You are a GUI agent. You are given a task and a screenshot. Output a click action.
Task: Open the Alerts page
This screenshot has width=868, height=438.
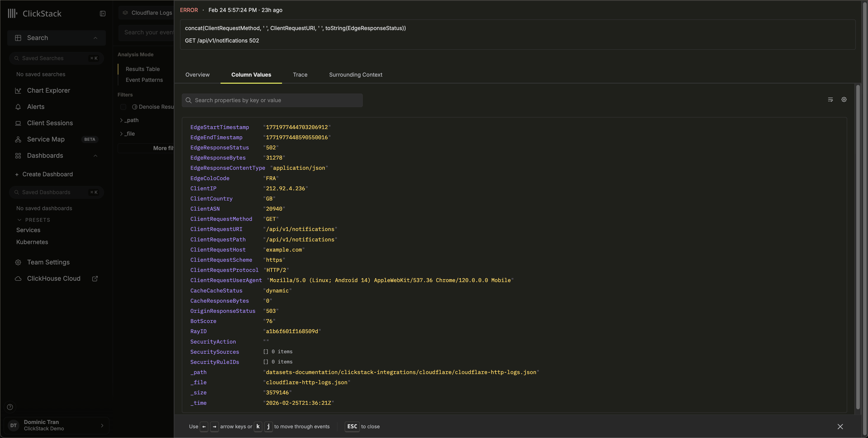coord(36,107)
